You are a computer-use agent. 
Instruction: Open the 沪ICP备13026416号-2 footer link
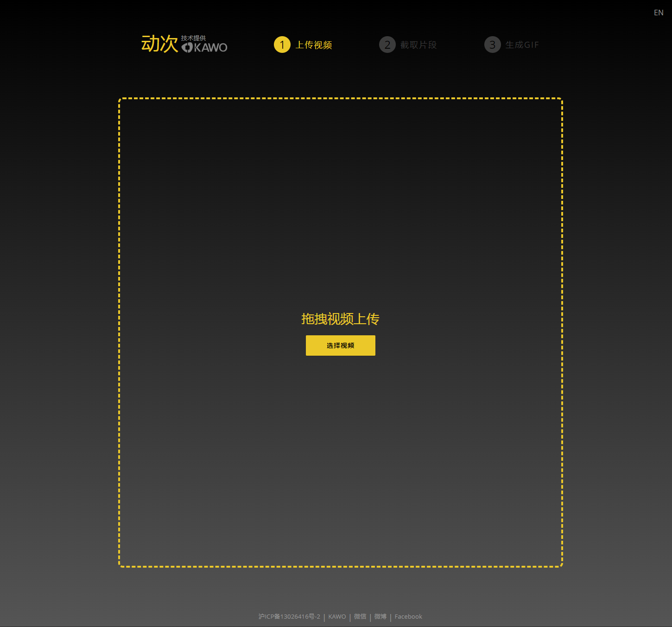click(289, 616)
